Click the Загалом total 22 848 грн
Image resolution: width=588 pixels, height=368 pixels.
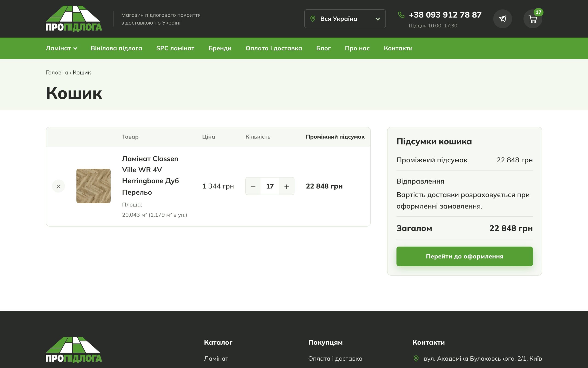click(511, 228)
